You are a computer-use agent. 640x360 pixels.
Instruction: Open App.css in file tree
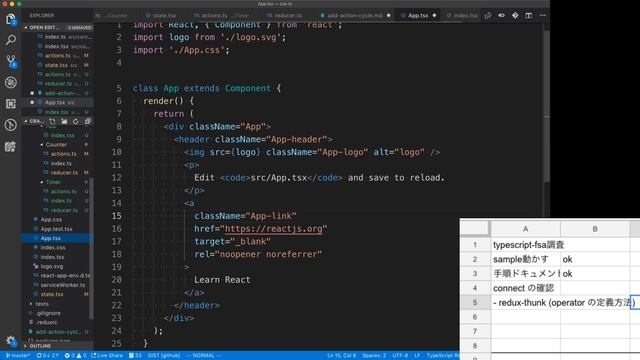pos(57,219)
